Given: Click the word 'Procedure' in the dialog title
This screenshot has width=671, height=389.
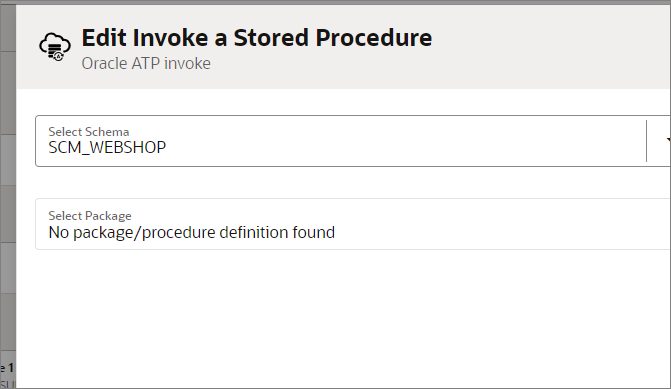Looking at the screenshot, I should [x=374, y=38].
